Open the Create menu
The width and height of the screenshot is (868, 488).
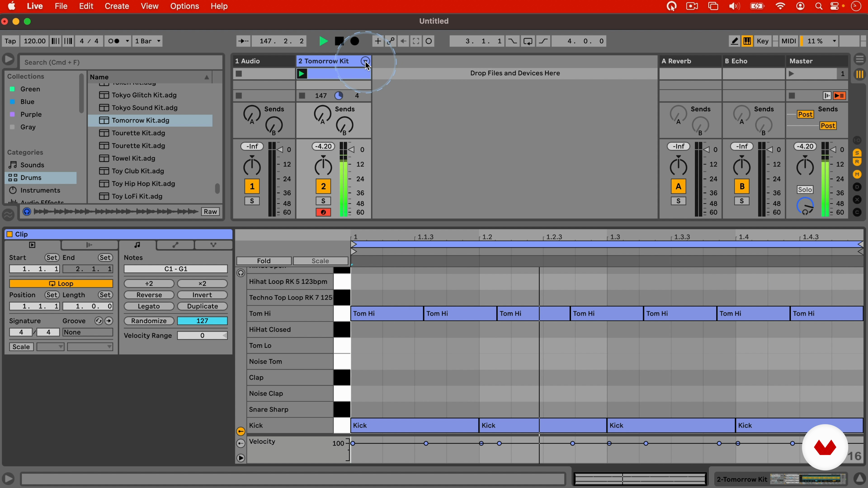[x=117, y=6]
